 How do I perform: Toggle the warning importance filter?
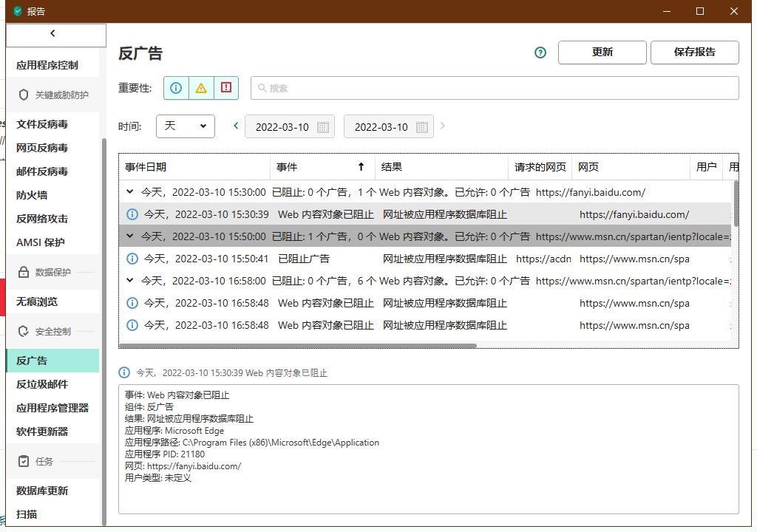(201, 88)
